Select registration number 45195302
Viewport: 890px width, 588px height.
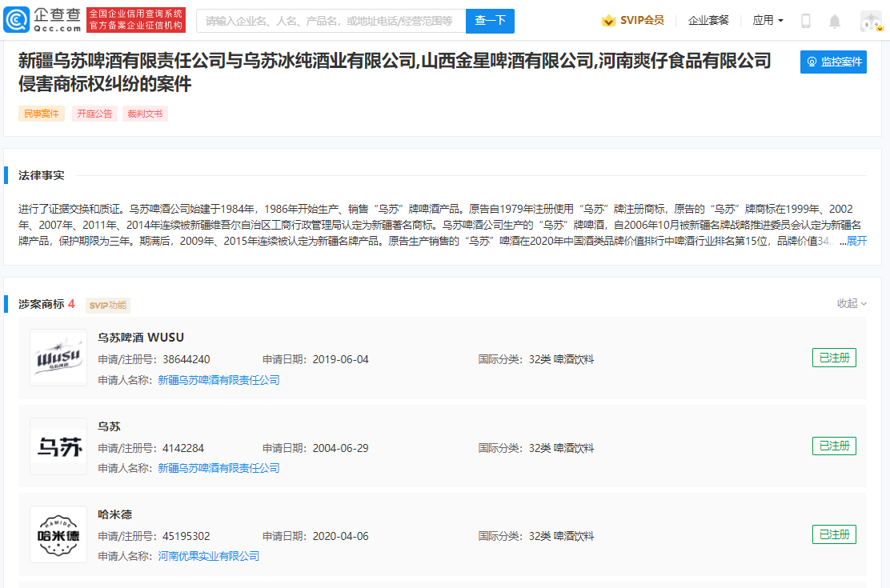click(186, 536)
